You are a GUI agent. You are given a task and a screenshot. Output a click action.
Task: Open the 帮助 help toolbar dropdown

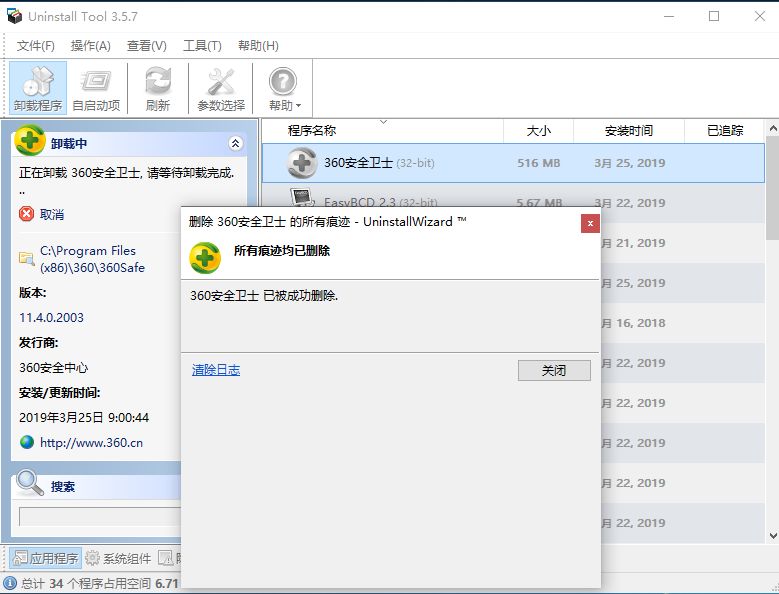(284, 88)
